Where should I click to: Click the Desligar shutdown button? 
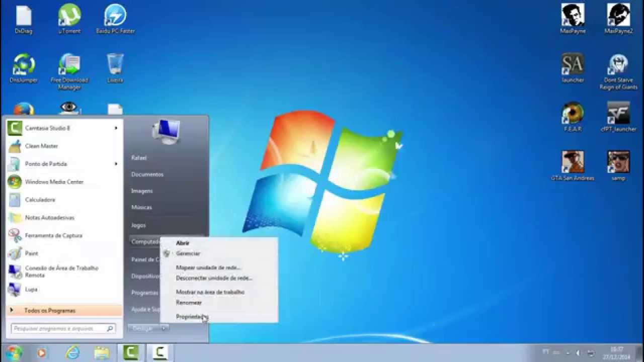[x=143, y=328]
